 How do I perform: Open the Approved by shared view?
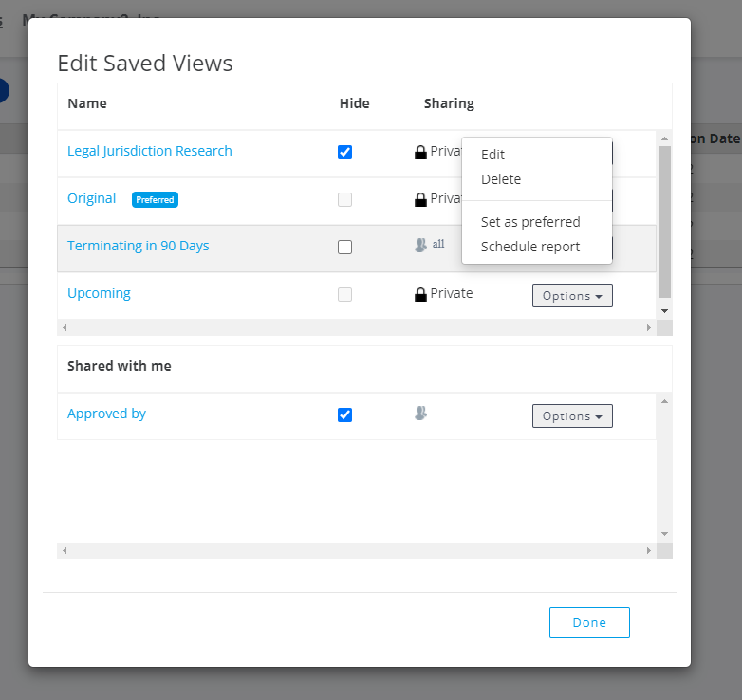tap(106, 414)
